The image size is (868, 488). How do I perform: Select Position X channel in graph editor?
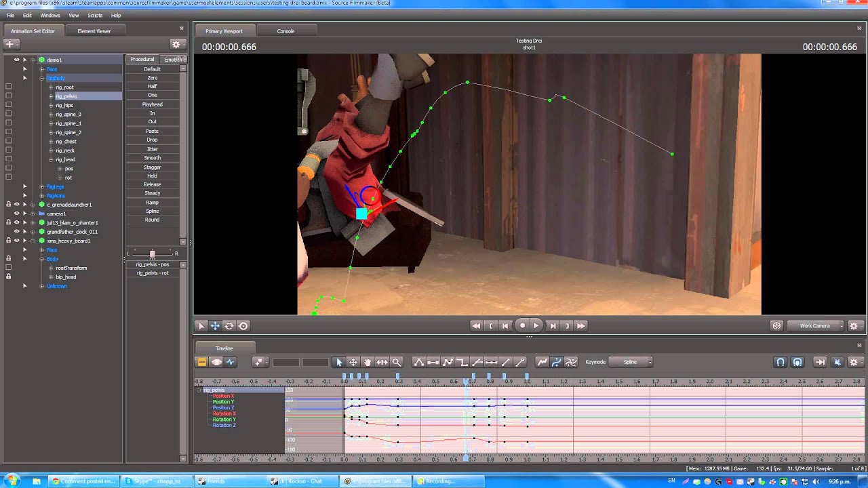[x=223, y=396]
